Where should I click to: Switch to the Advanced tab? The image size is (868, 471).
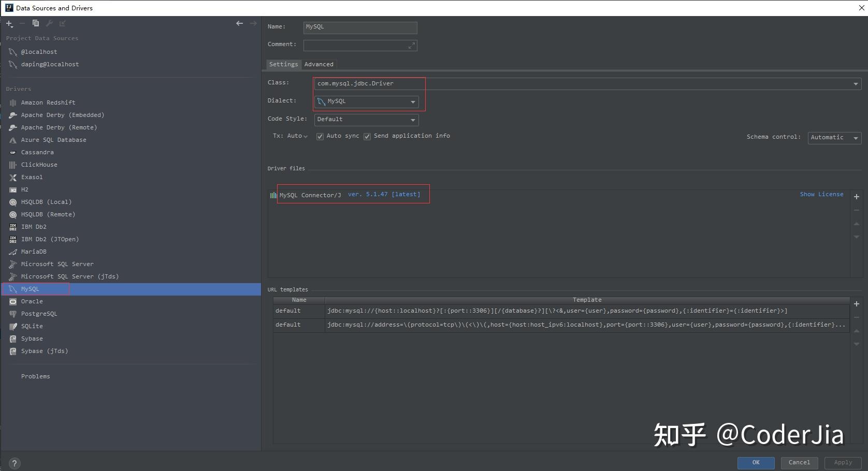tap(319, 64)
